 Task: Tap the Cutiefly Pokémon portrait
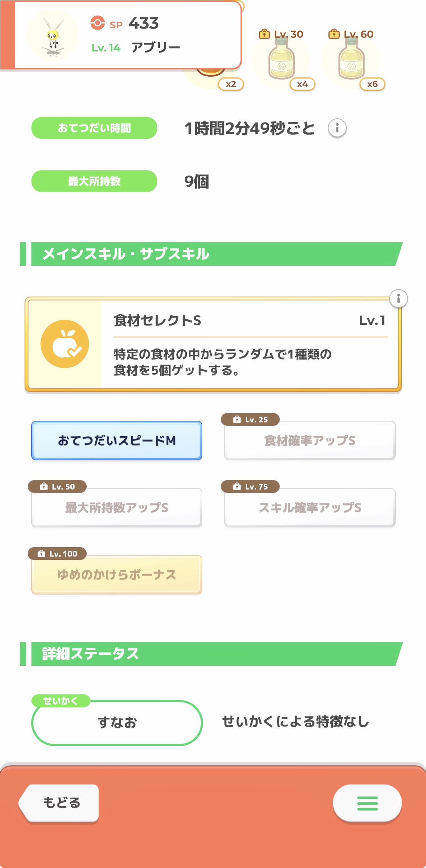(53, 35)
